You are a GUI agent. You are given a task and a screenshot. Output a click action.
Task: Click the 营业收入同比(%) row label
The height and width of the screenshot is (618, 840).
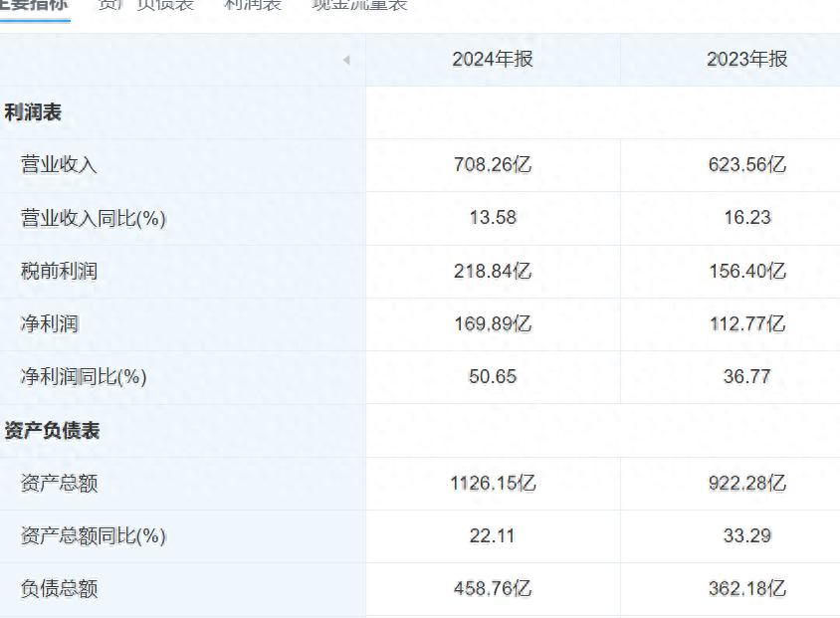pos(94,218)
